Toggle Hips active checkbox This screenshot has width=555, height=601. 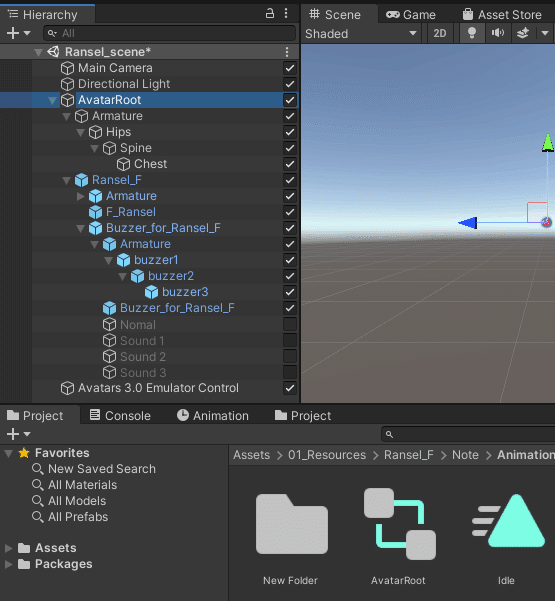click(x=290, y=132)
